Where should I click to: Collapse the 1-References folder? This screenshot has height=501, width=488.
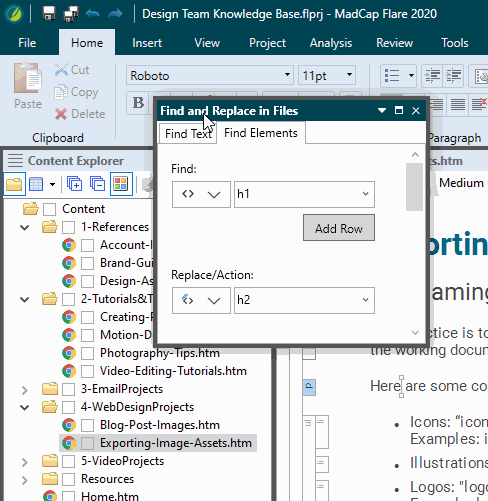click(24, 228)
